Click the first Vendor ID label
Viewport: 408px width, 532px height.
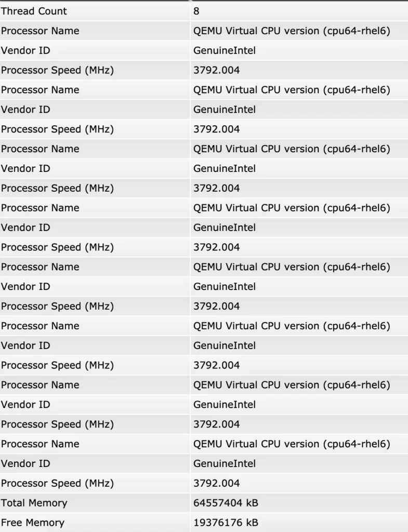pyautogui.click(x=25, y=51)
